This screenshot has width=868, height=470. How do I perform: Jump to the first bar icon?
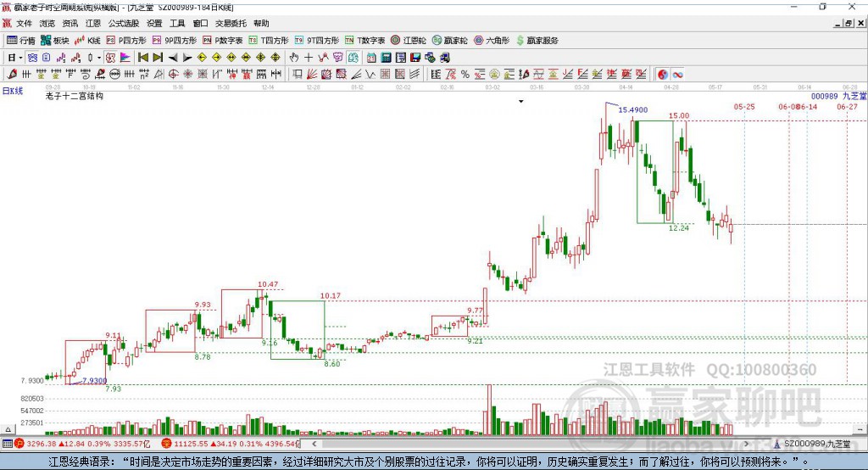(x=142, y=57)
